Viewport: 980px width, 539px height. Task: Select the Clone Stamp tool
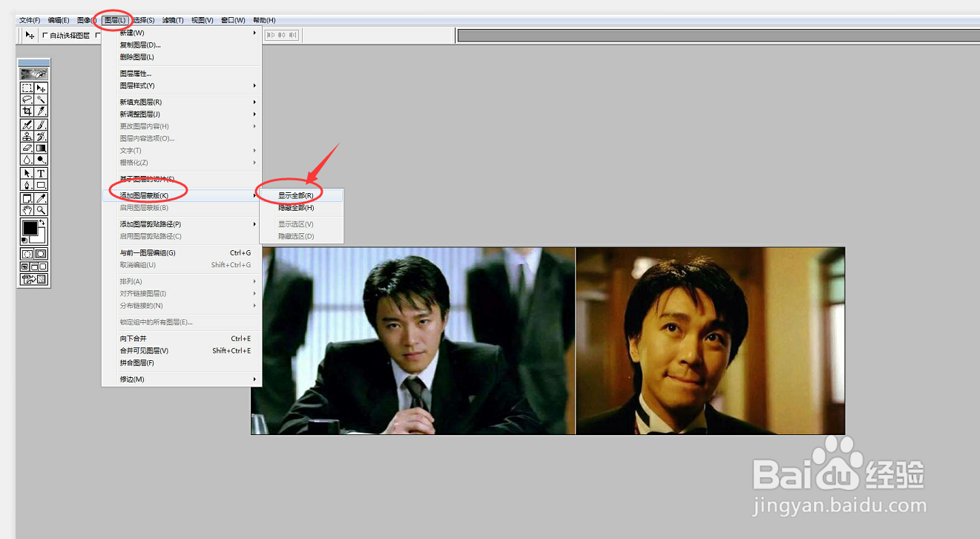pos(27,136)
